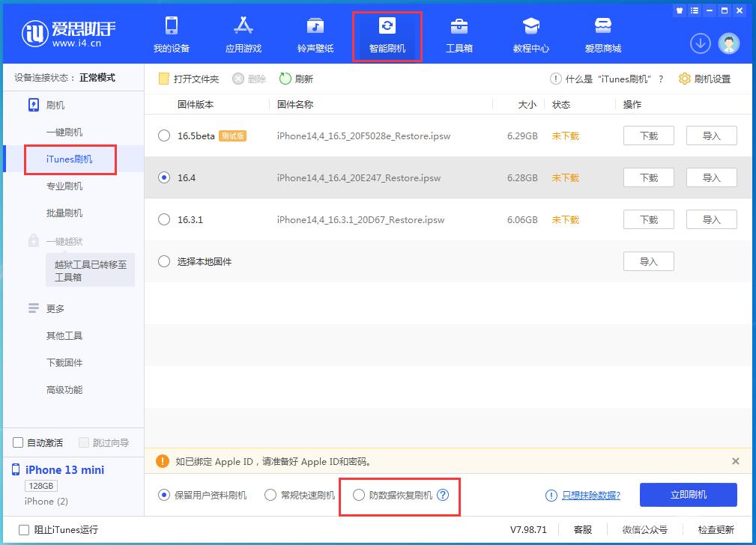Open the 应用游戏 apps and games section

pyautogui.click(x=243, y=36)
